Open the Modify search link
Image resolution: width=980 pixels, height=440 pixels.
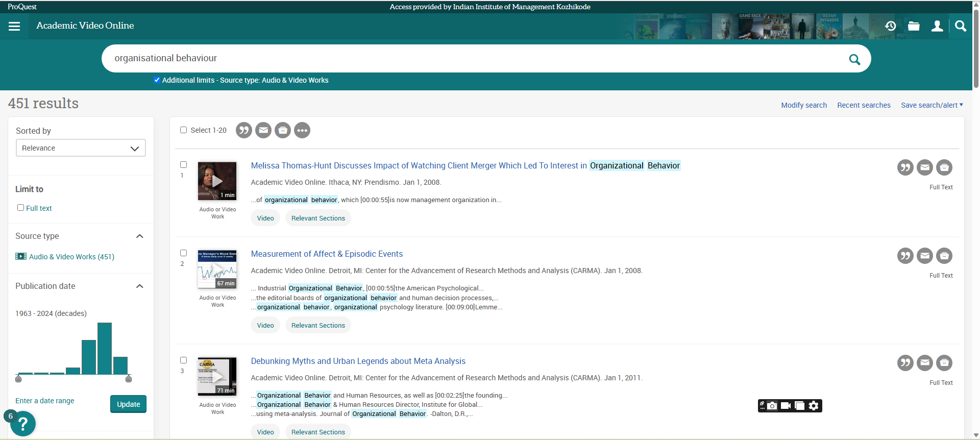click(x=803, y=105)
